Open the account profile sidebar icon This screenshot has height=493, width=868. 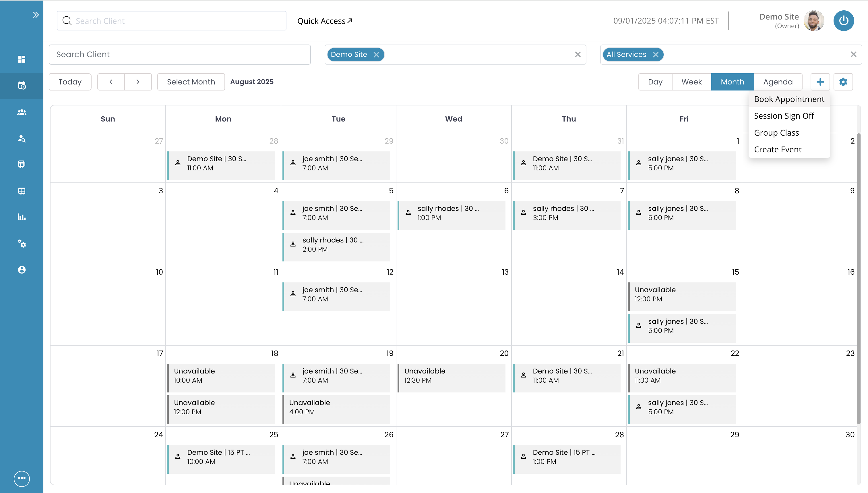(22, 270)
